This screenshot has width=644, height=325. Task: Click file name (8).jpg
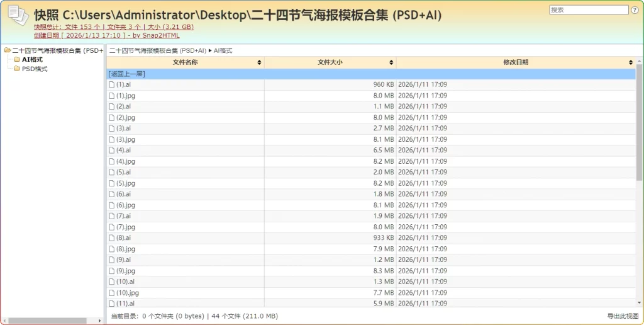(126, 249)
